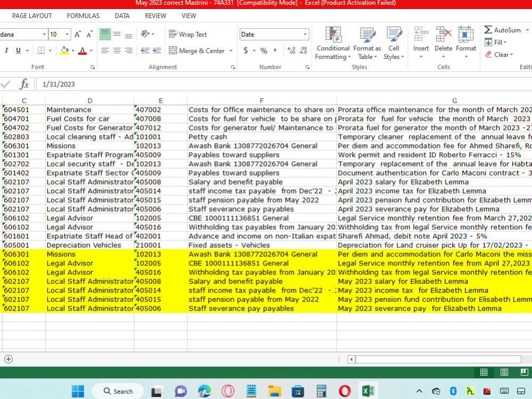Open Conditional Formatting menu
The image size is (532, 399).
pos(333,43)
